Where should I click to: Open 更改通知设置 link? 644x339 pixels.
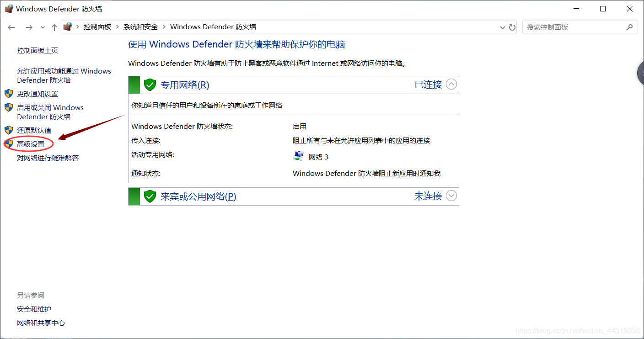pyautogui.click(x=38, y=94)
